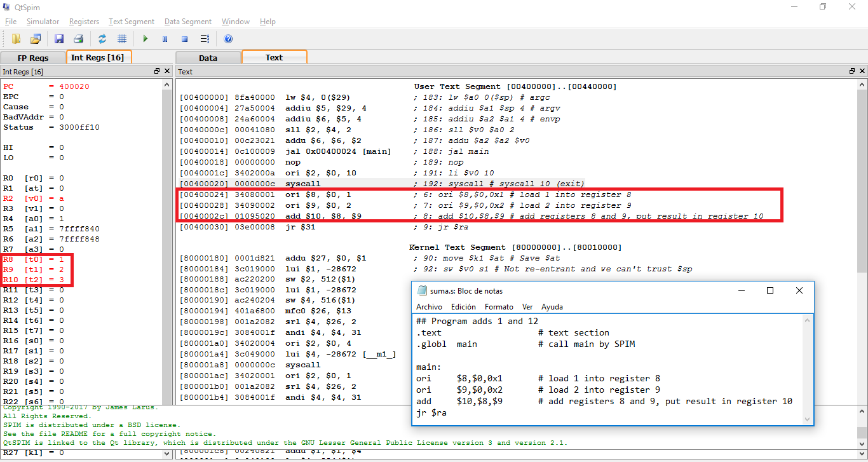Select the R10 [t2] = 3 register line
Viewport: 868px width, 462px height.
click(x=34, y=280)
